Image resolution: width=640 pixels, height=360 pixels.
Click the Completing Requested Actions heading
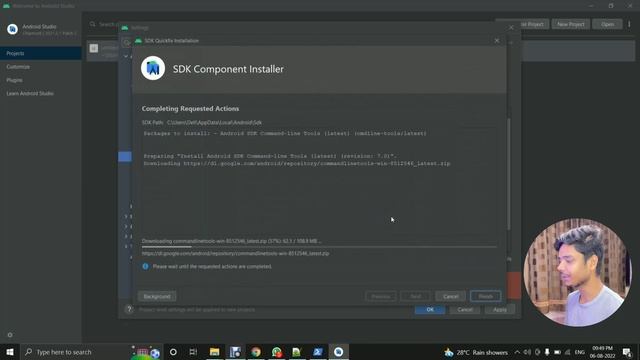190,109
